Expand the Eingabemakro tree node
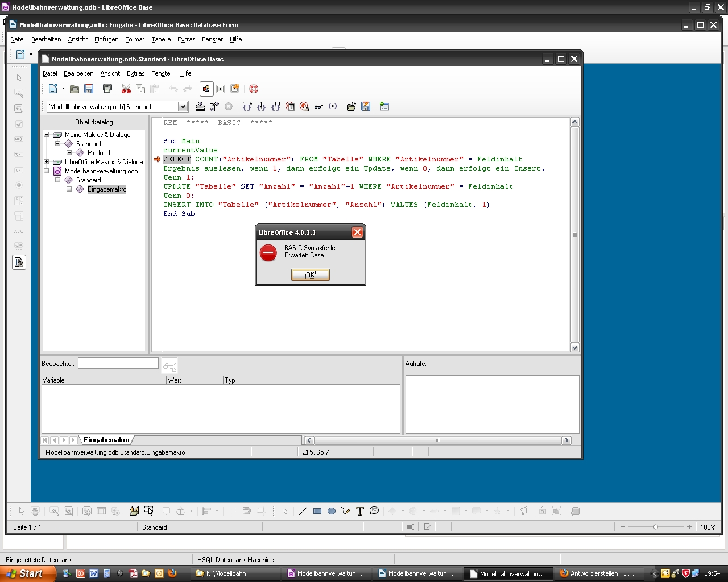This screenshot has width=728, height=582. click(x=69, y=189)
